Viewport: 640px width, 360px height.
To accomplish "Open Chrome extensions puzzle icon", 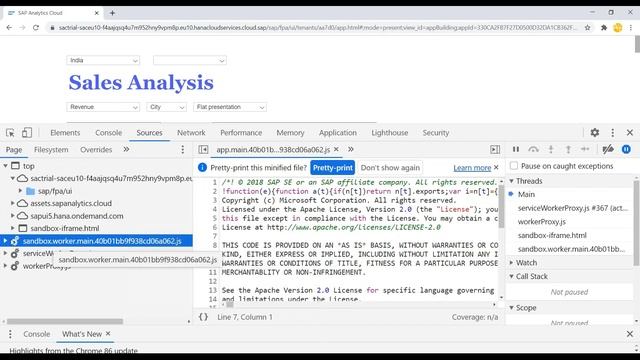I will pyautogui.click(x=604, y=28).
